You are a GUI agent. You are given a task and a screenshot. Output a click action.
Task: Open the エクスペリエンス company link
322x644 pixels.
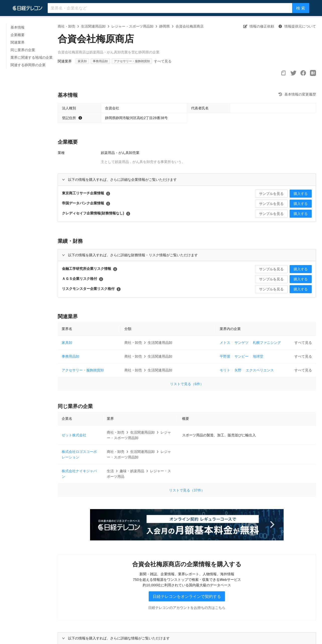point(260,370)
